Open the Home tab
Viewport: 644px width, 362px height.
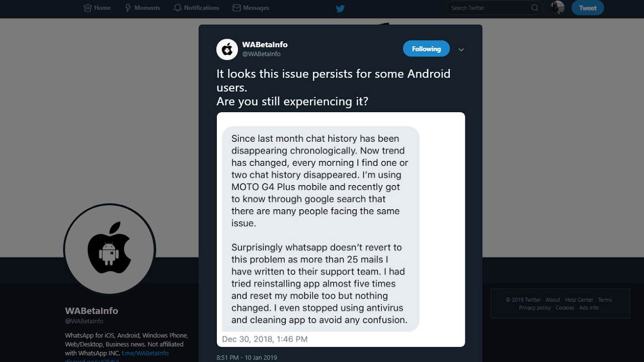click(x=97, y=8)
